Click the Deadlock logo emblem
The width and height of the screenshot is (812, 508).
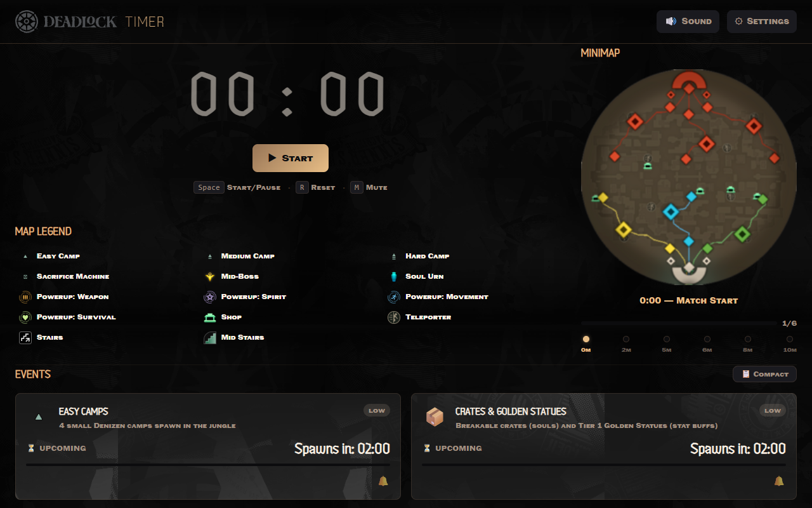[27, 21]
